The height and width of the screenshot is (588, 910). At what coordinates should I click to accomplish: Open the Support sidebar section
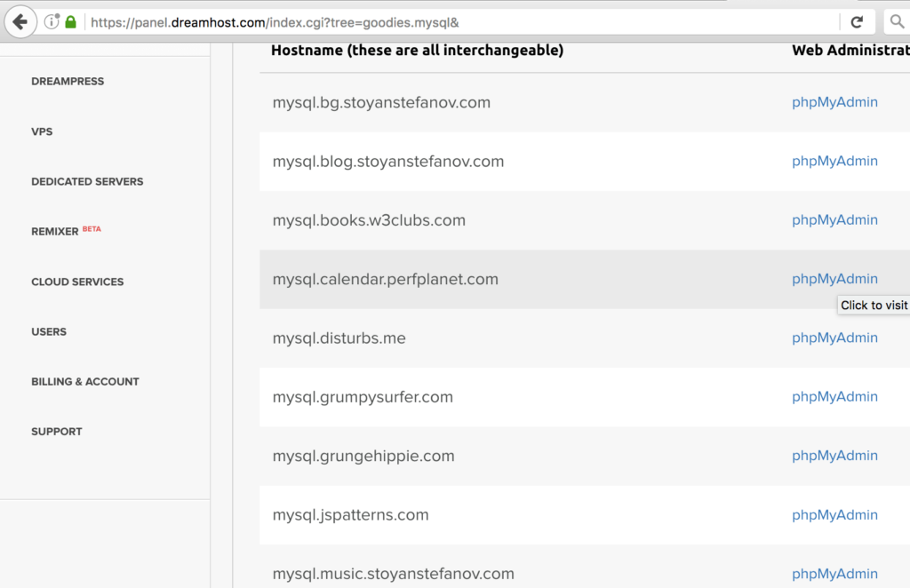pyautogui.click(x=56, y=432)
